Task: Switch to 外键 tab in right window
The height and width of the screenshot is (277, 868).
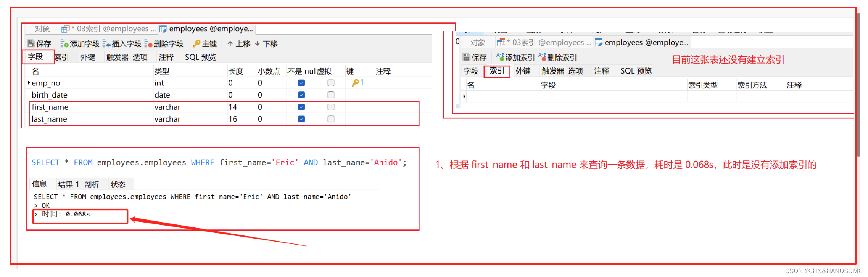Action: point(523,71)
